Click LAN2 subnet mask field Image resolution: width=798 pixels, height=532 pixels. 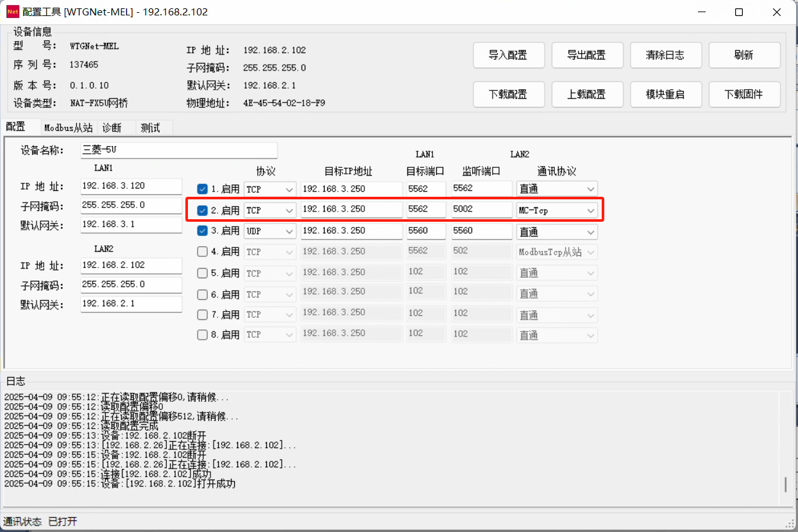132,285
